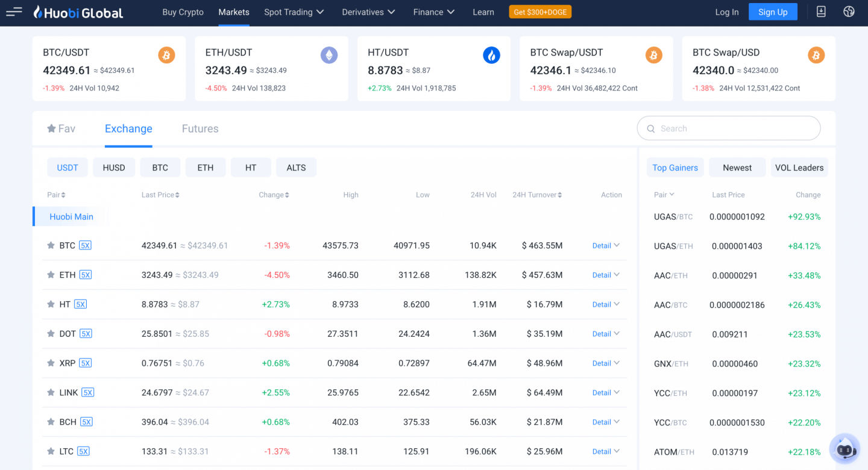Expand Detail for the ETH row
Image resolution: width=868 pixels, height=470 pixels.
(x=606, y=275)
